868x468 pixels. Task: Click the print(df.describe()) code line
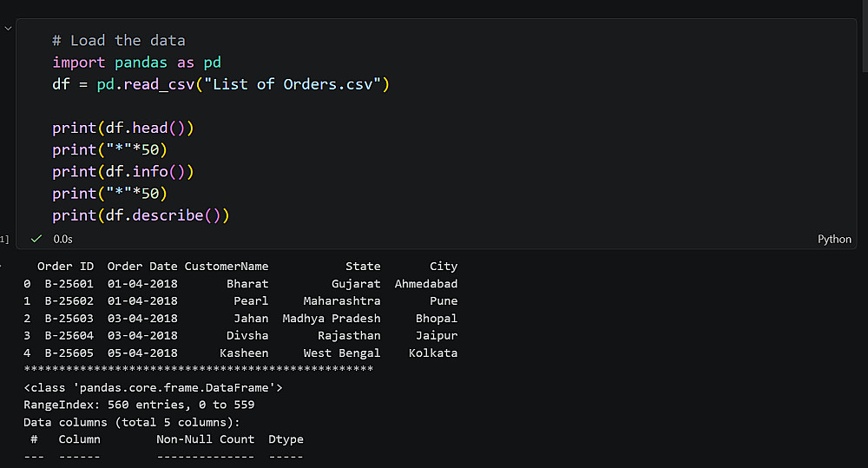[x=140, y=215]
